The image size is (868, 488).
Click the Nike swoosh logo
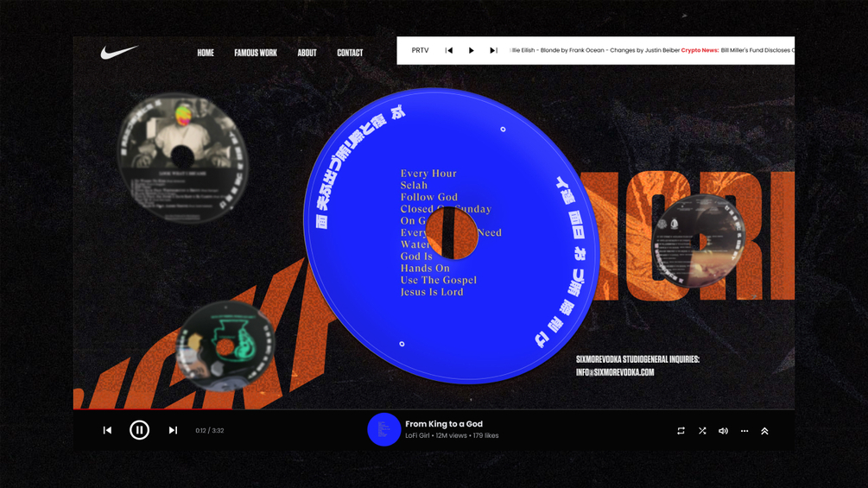119,52
